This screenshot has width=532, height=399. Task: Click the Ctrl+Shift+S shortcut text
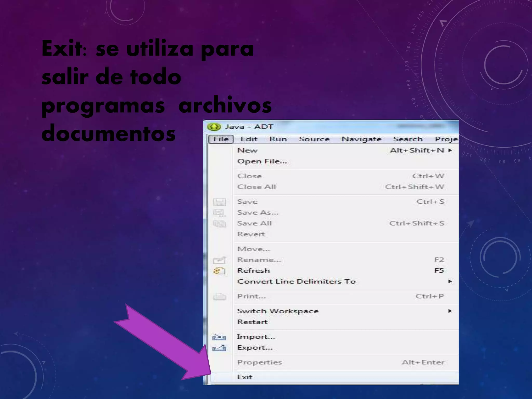click(417, 223)
